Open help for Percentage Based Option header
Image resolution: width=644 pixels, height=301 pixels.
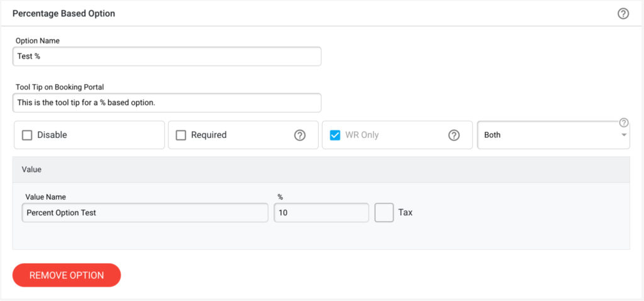pos(623,14)
